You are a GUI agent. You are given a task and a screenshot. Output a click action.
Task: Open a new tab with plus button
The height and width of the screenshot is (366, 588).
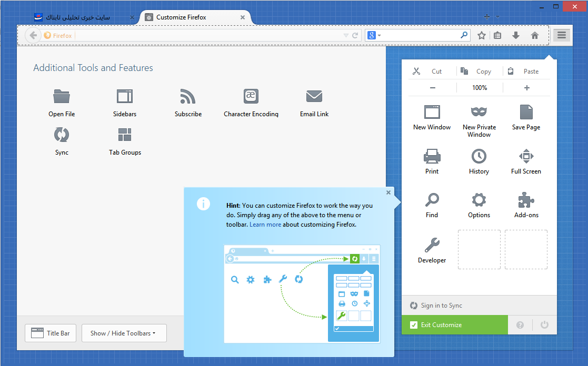click(487, 16)
